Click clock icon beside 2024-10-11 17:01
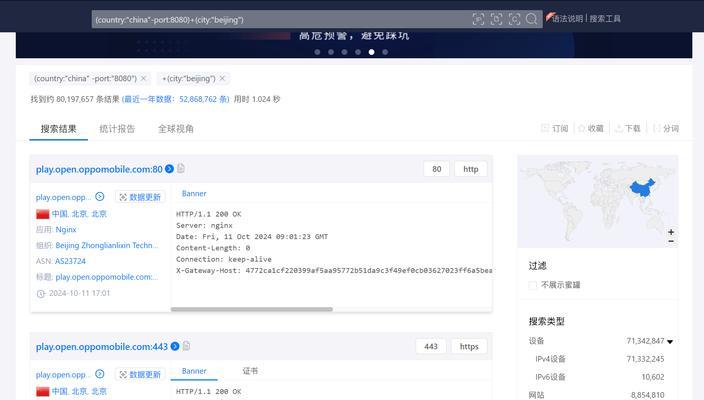 click(x=41, y=294)
